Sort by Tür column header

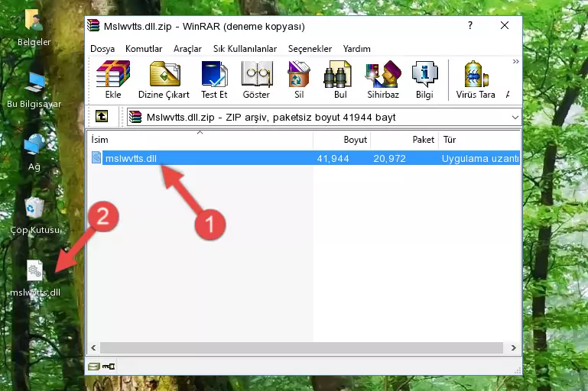point(479,139)
